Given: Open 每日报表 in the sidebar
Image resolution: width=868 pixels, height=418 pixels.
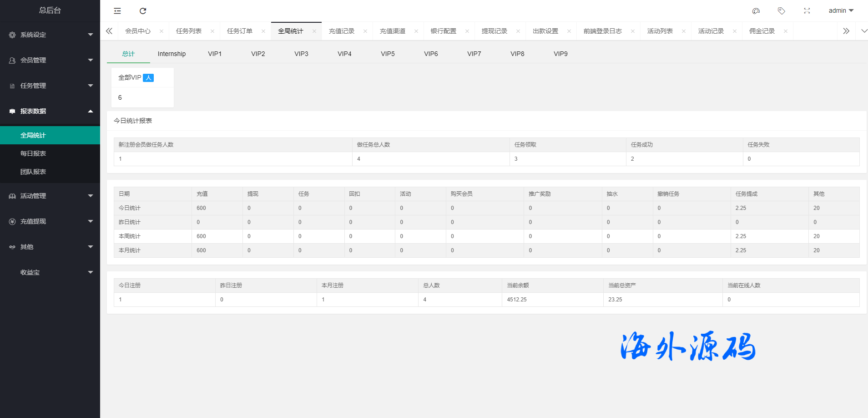Looking at the screenshot, I should point(33,153).
